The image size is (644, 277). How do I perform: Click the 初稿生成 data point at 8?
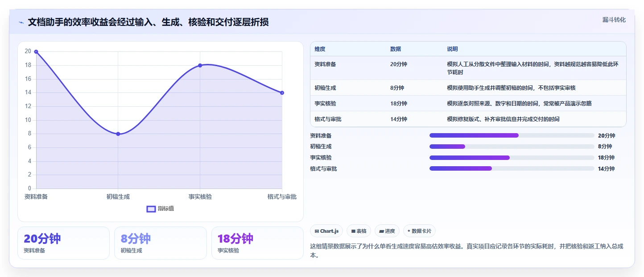click(x=118, y=134)
